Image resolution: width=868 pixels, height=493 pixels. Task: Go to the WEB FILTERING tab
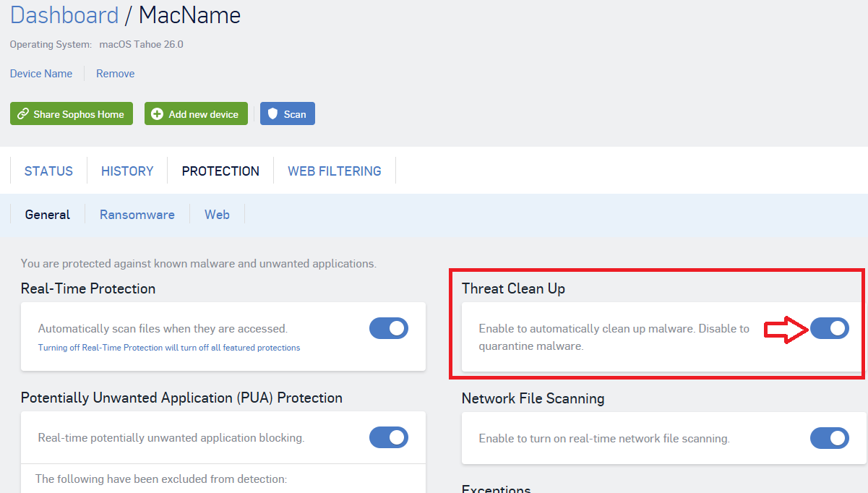coord(335,171)
